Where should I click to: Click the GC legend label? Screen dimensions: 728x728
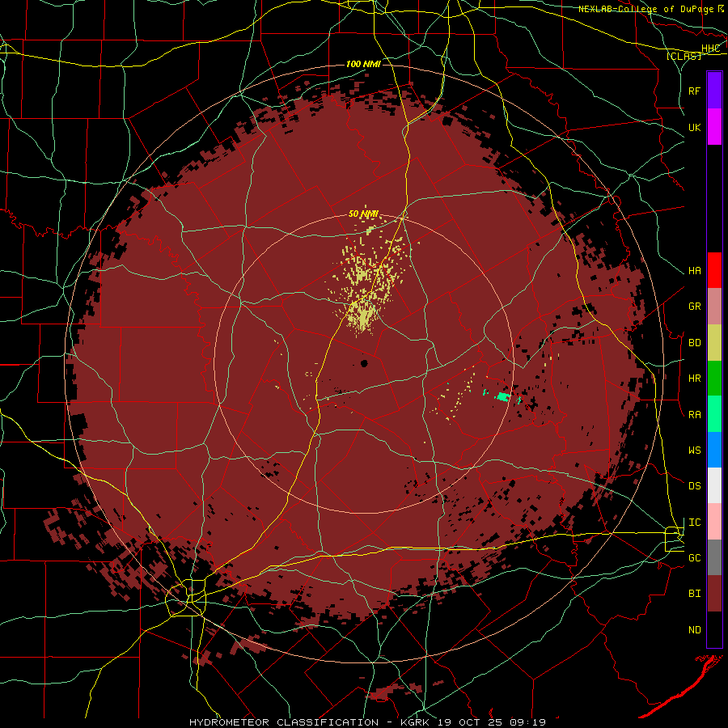(x=694, y=558)
